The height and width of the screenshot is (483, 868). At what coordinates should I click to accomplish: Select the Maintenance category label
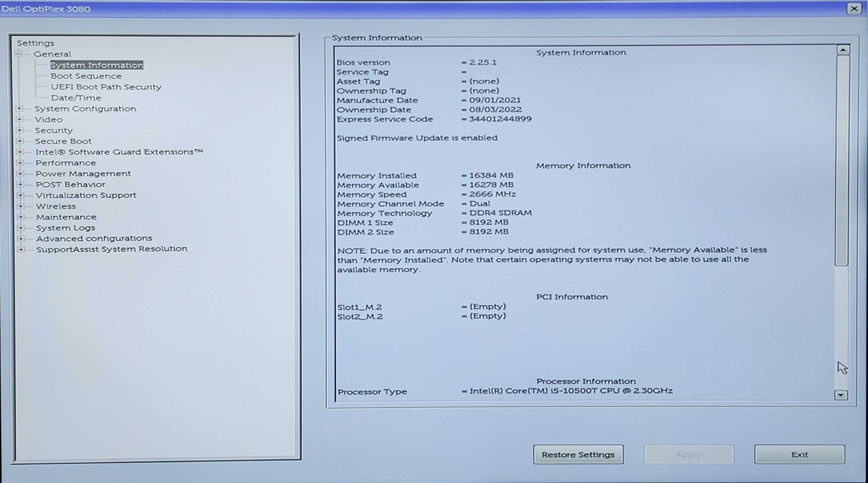[66, 217]
